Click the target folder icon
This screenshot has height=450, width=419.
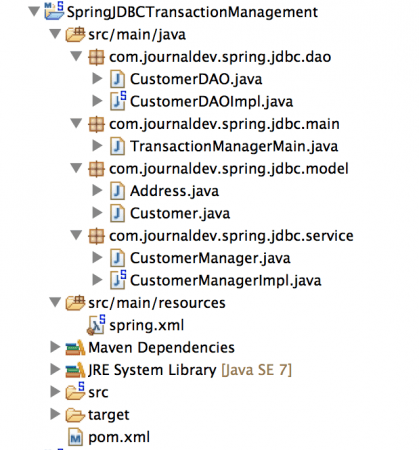coord(75,415)
